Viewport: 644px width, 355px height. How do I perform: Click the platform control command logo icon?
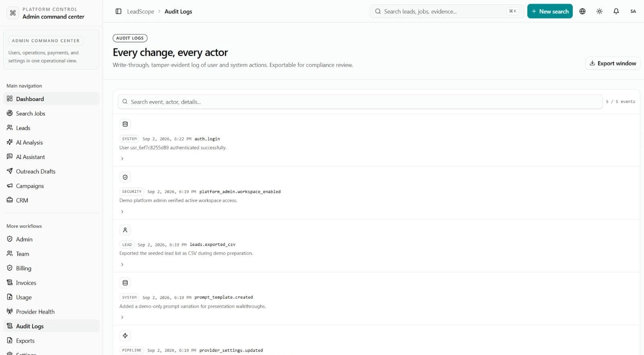point(13,13)
